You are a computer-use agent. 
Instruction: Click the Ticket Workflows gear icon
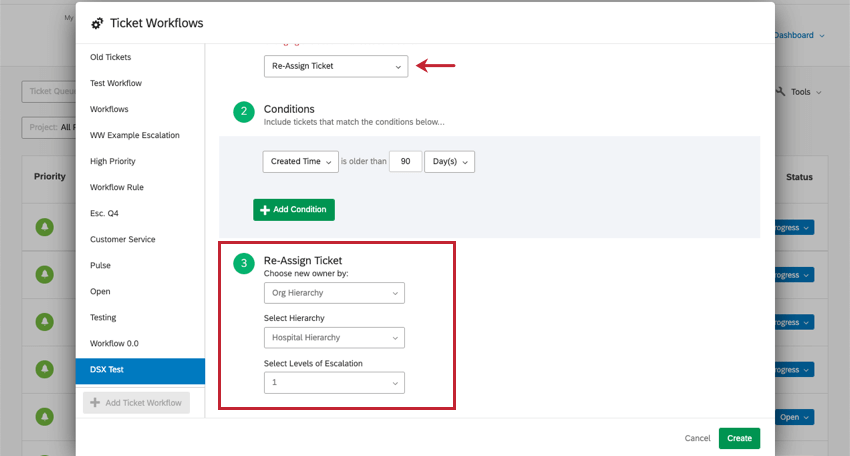[97, 23]
